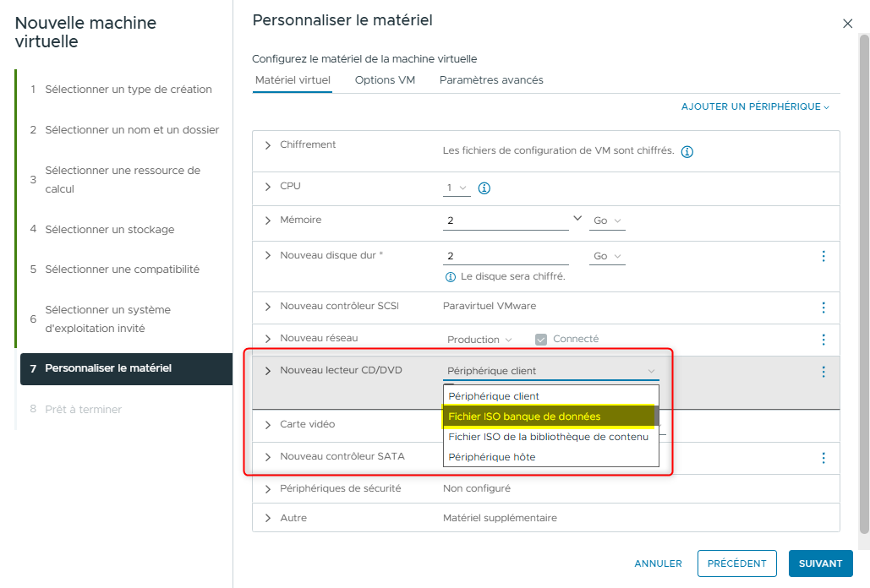Open the Nouveau réseau three-dot menu

[x=823, y=340]
